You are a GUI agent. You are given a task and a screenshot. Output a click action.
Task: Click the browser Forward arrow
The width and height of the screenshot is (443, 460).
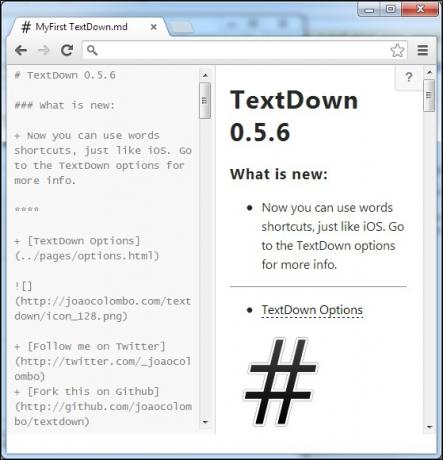point(44,50)
